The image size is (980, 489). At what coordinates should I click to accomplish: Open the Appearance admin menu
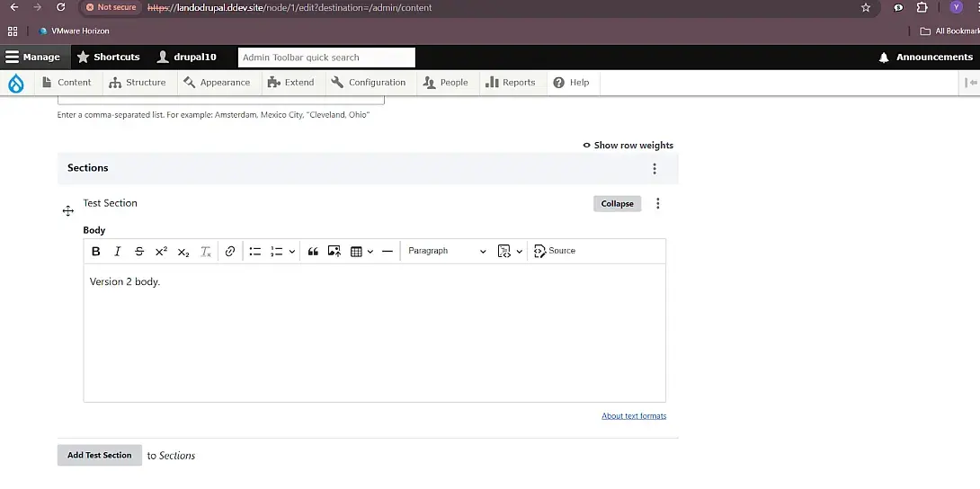click(x=217, y=83)
